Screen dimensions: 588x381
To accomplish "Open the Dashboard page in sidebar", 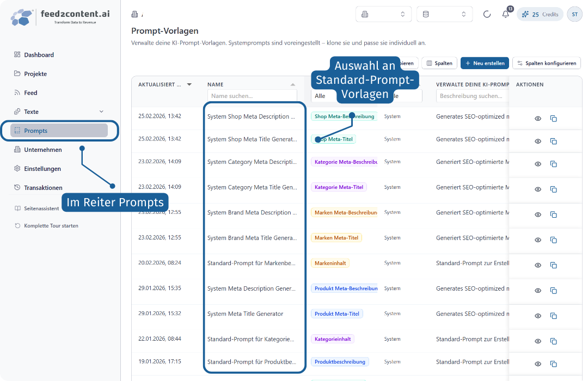I will (x=39, y=55).
